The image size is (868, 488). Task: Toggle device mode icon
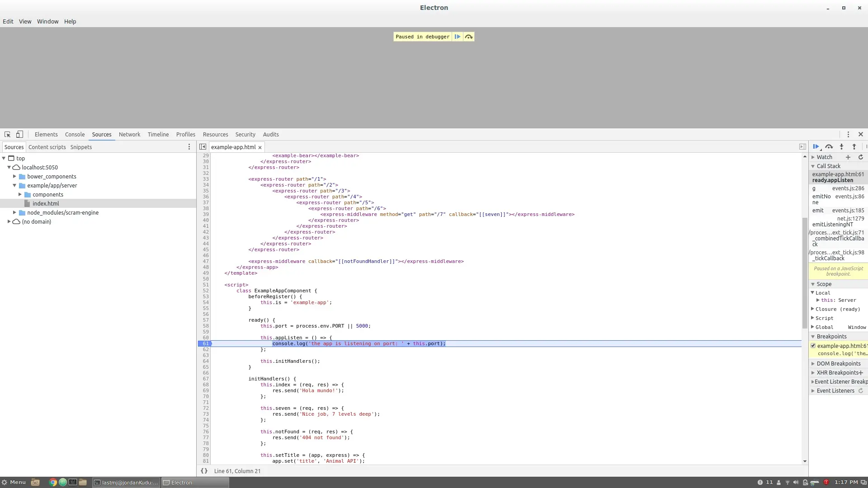click(x=19, y=135)
